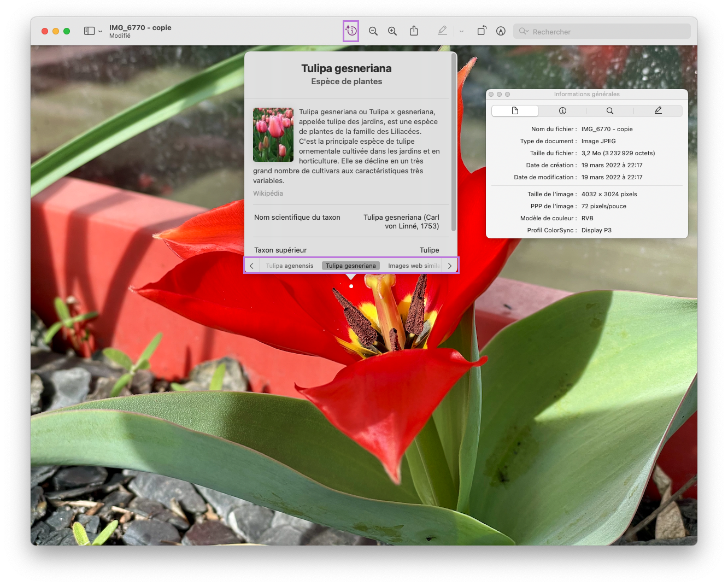The width and height of the screenshot is (728, 586).
Task: Open the Images web similaires tab
Action: (x=414, y=266)
